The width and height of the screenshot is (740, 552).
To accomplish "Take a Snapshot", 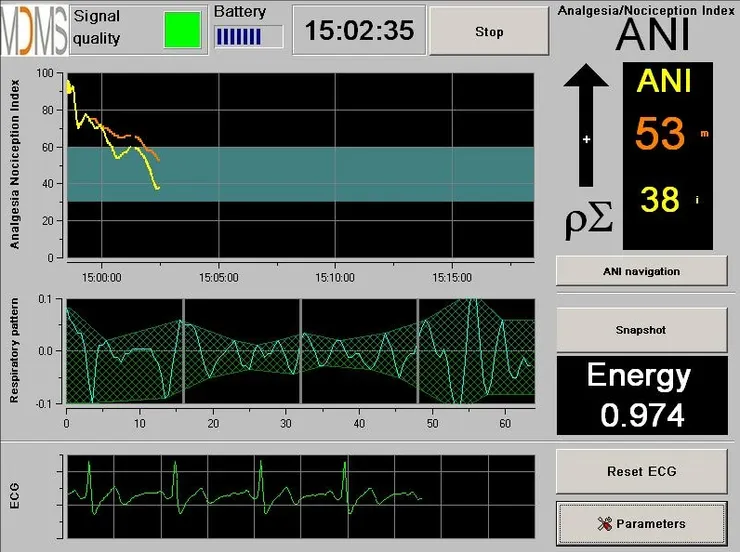I will tap(641, 330).
